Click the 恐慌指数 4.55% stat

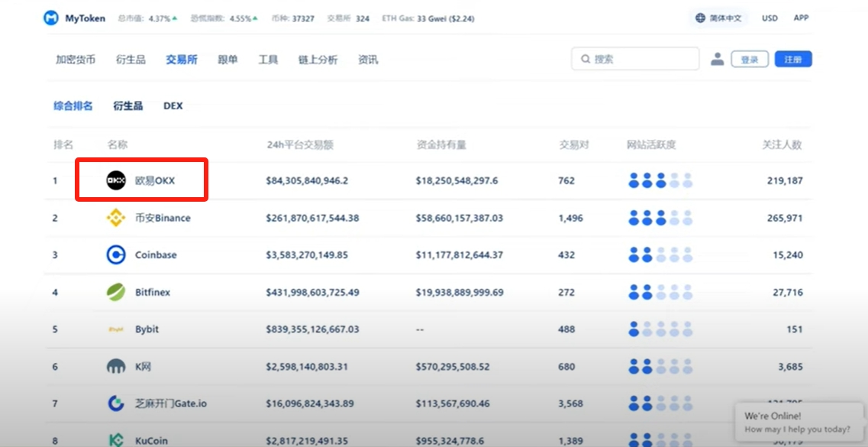coord(224,18)
